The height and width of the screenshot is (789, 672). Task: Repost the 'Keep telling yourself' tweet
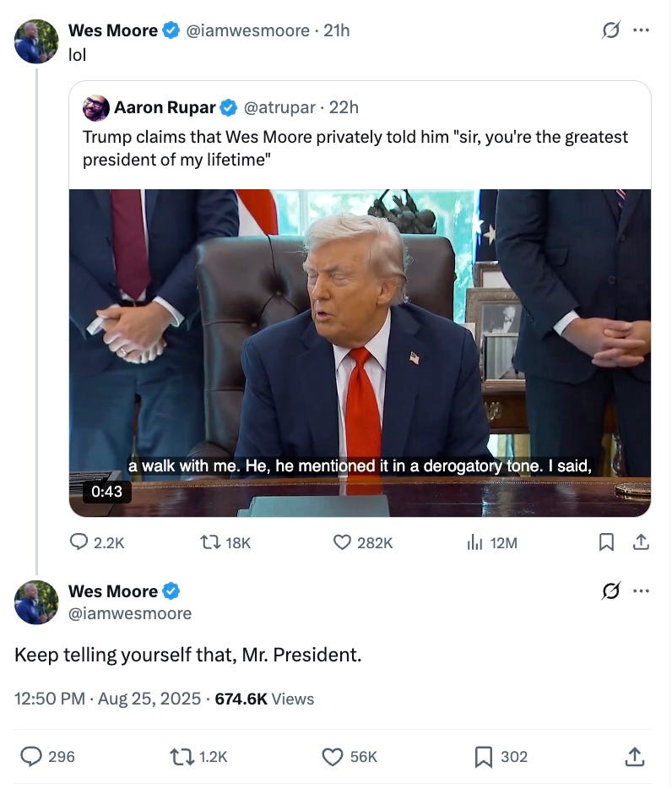pos(182,756)
